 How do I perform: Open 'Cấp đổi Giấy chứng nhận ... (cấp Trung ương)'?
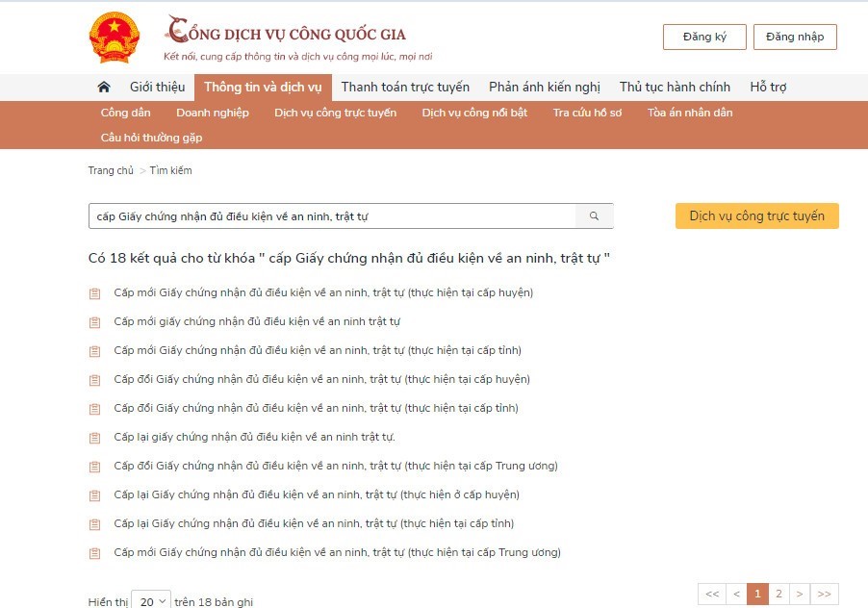[x=336, y=466]
